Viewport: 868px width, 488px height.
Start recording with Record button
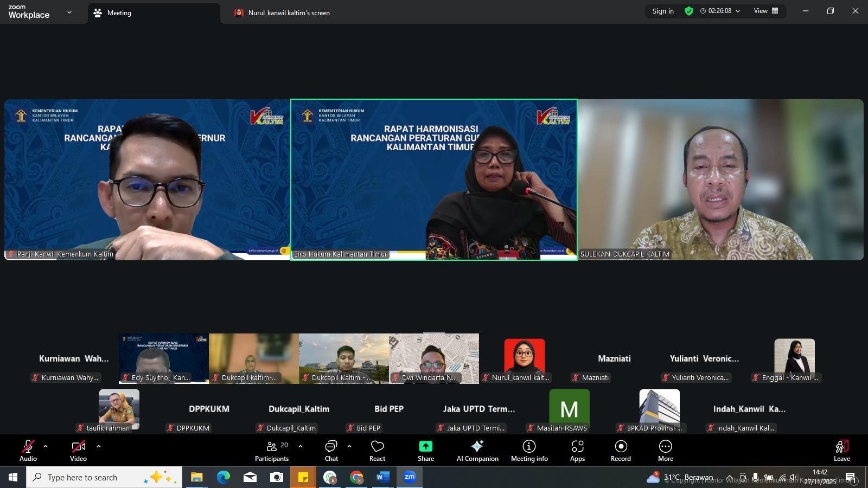tap(621, 451)
